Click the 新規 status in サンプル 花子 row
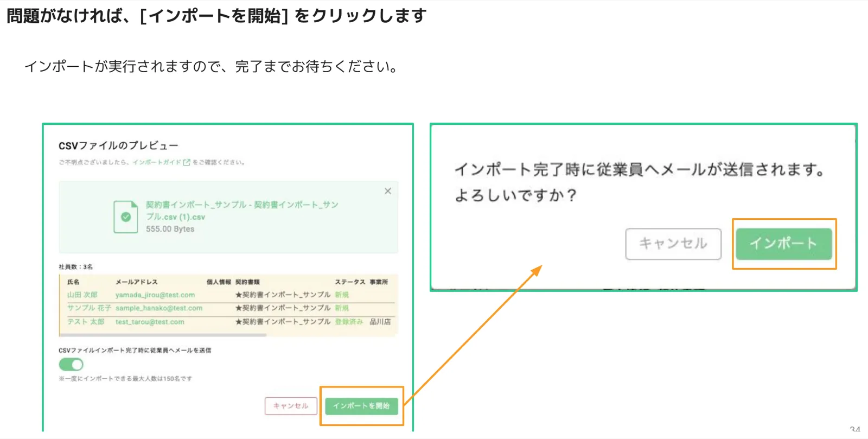868x439 pixels. point(342,308)
